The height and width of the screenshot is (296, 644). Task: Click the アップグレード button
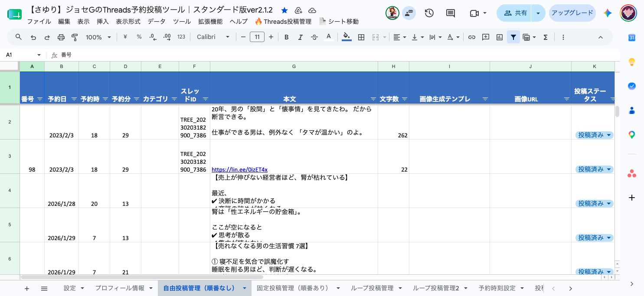click(x=572, y=13)
